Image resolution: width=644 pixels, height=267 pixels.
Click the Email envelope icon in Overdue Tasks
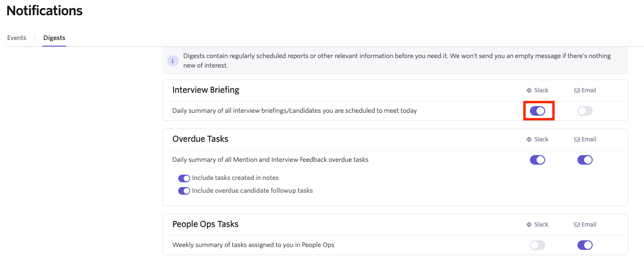tap(577, 139)
